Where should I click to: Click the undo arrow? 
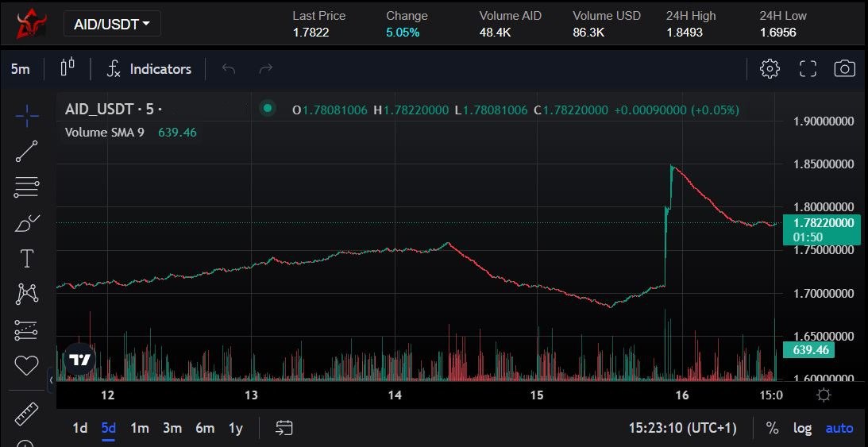(229, 68)
